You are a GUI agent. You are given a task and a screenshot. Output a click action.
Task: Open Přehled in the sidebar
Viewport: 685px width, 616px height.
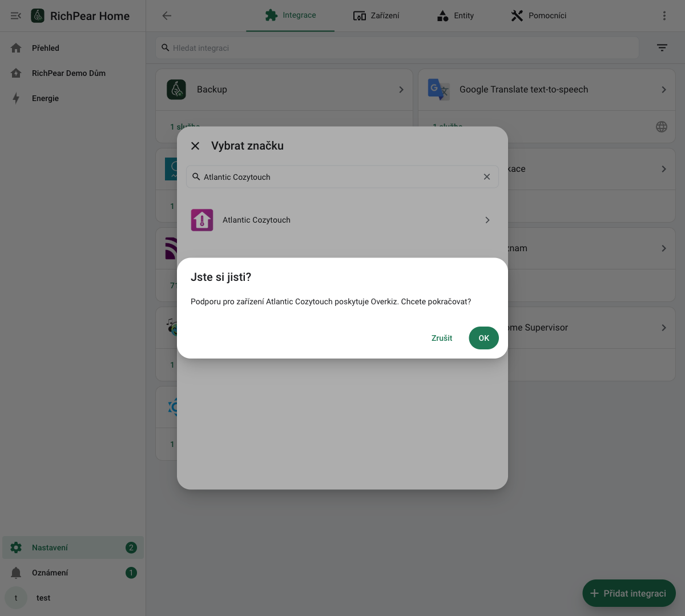point(73,48)
